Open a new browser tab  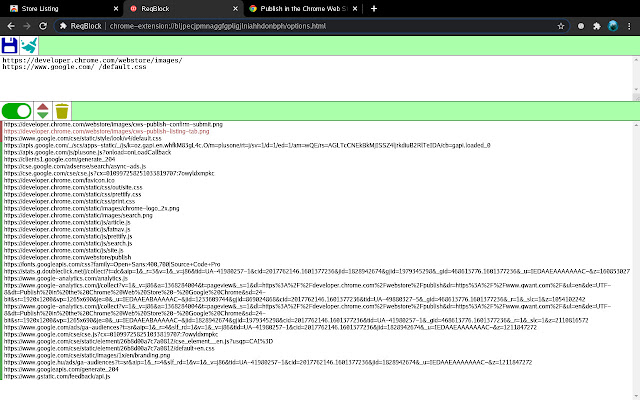coord(374,9)
